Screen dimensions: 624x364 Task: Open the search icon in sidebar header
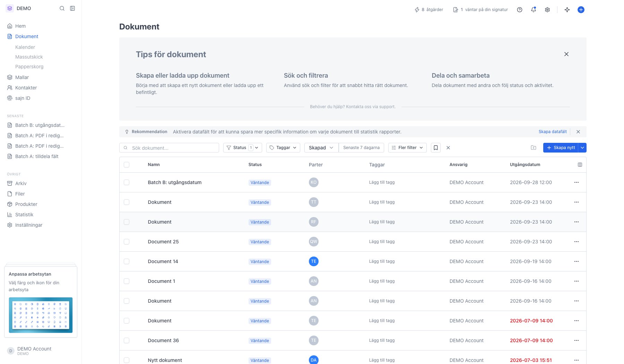(x=62, y=8)
